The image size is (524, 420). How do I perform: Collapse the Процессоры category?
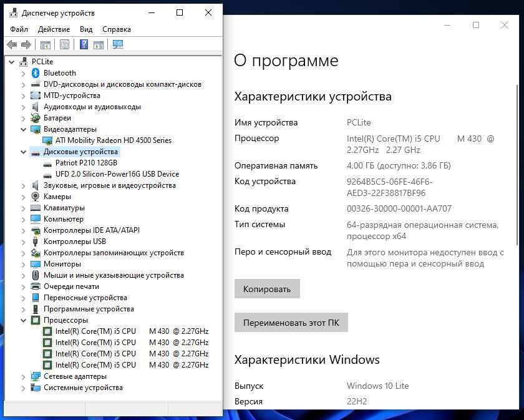[x=24, y=320]
